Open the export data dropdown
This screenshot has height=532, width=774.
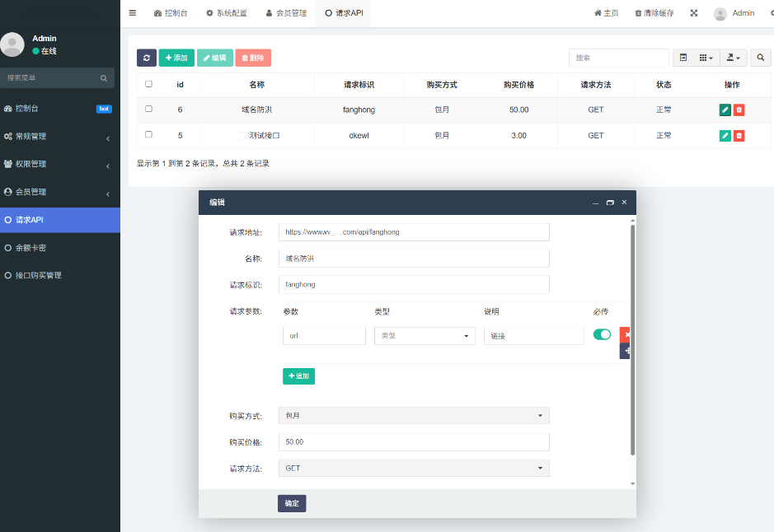coord(733,58)
